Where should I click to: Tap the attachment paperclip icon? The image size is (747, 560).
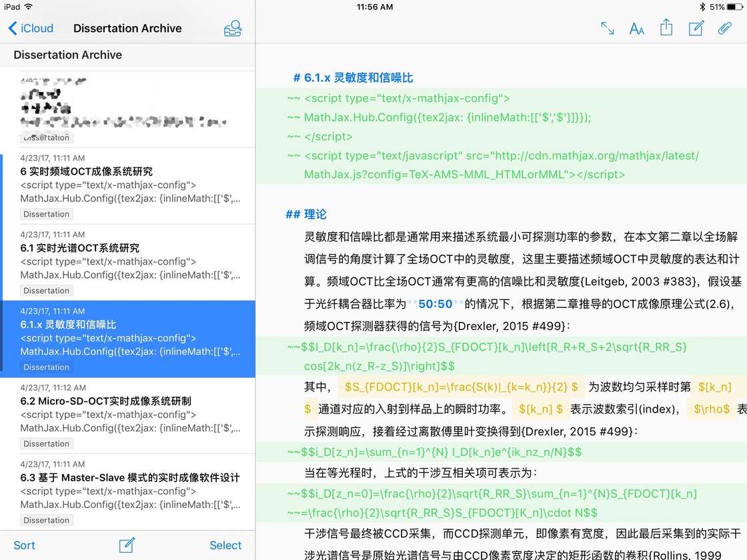click(724, 28)
